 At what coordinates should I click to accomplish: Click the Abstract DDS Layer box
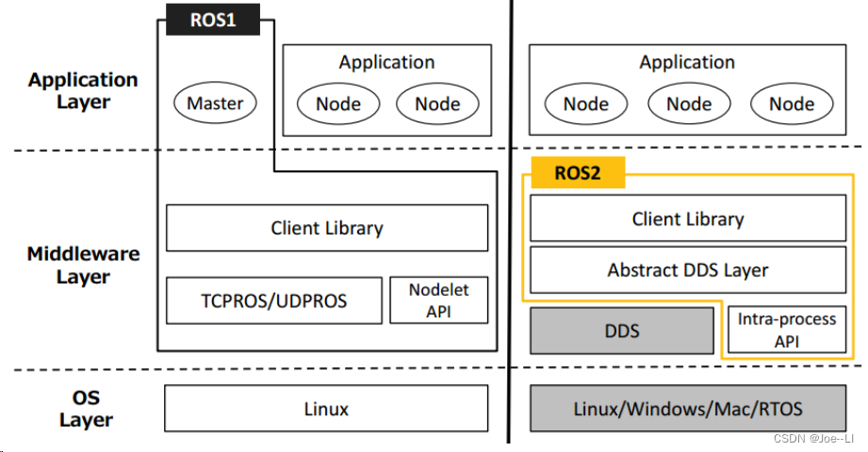(688, 270)
